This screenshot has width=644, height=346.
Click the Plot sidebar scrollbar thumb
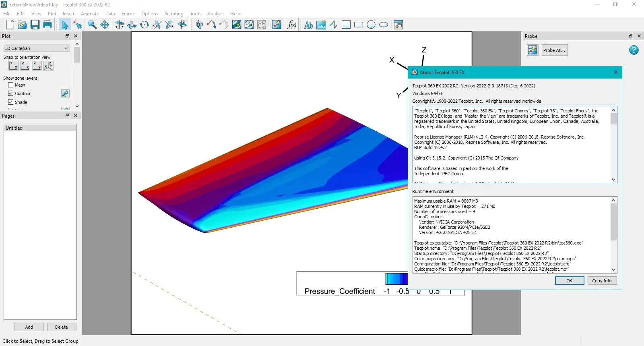click(x=77, y=55)
